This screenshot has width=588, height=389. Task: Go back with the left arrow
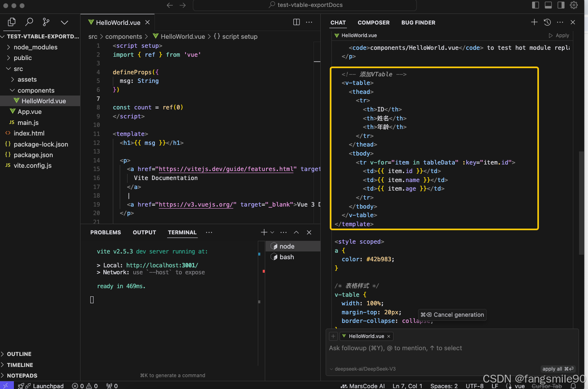170,6
